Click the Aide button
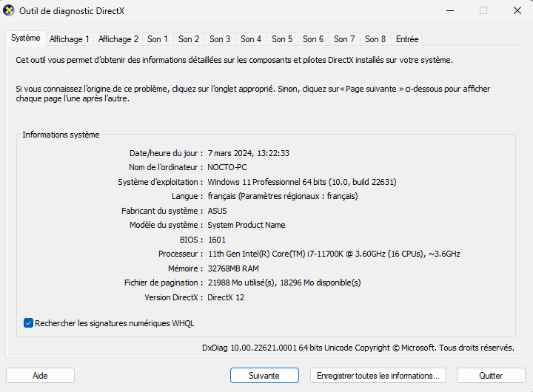Image resolution: width=533 pixels, height=392 pixels. [x=40, y=375]
